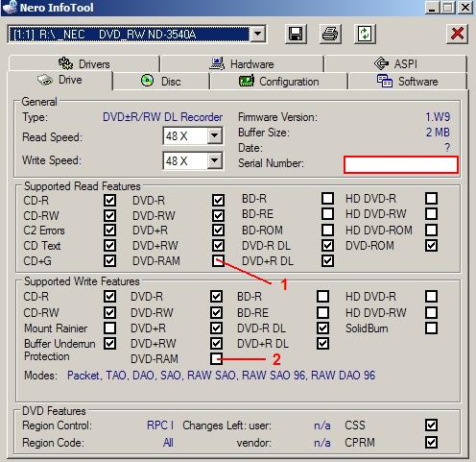Toggle CD-R read feature checkbox

pyautogui.click(x=109, y=200)
